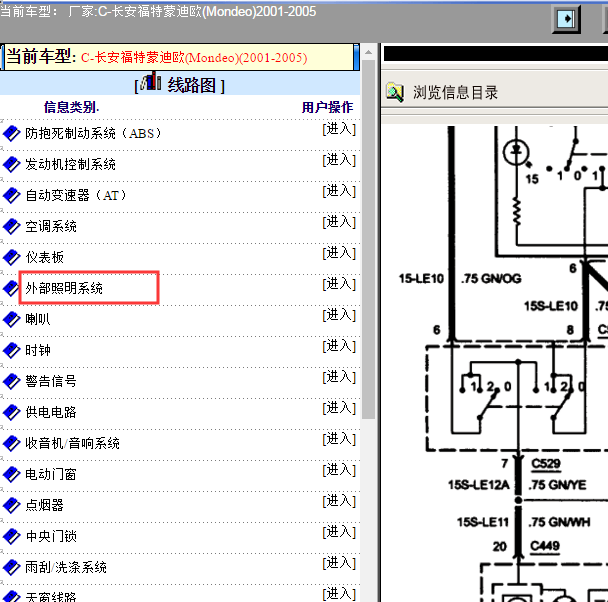608x602 pixels.
Task: Click the blue book icon for 防抱死制动系统
Action: (11, 134)
